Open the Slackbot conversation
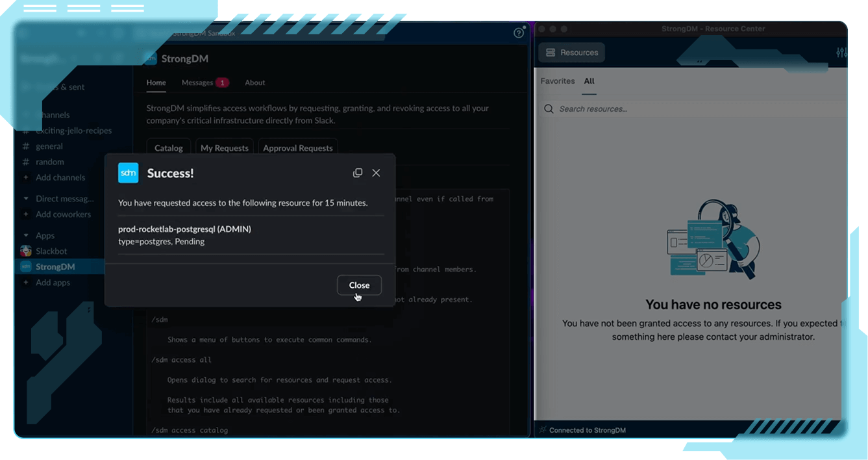 (51, 251)
